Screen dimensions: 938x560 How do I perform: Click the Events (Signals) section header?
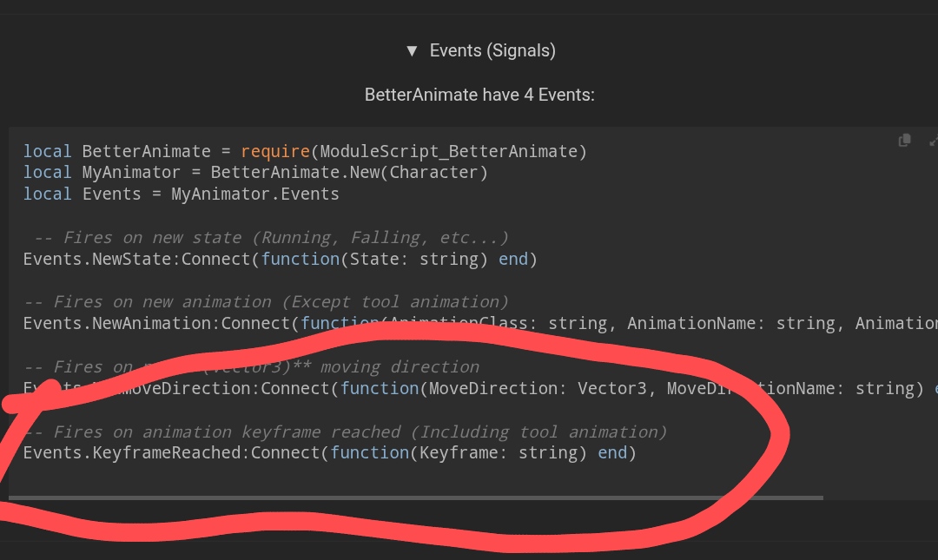tap(492, 50)
